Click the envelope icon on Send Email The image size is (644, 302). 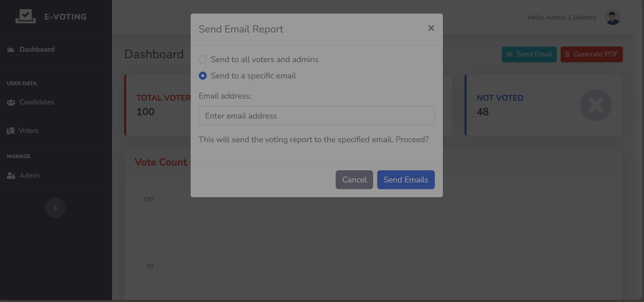coord(509,54)
